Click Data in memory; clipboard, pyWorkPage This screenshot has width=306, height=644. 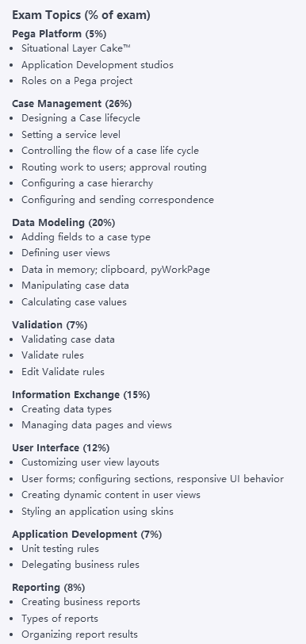pos(116,270)
